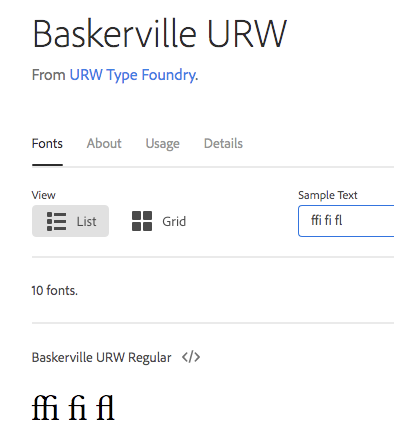Open the URW Type Foundry link
Image resolution: width=394 pixels, height=439 pixels.
[132, 75]
